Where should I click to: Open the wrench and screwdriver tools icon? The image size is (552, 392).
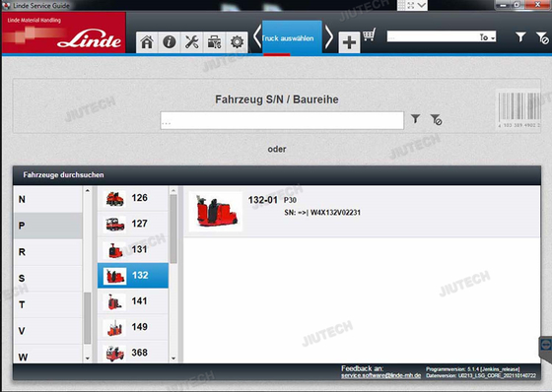[x=192, y=42]
